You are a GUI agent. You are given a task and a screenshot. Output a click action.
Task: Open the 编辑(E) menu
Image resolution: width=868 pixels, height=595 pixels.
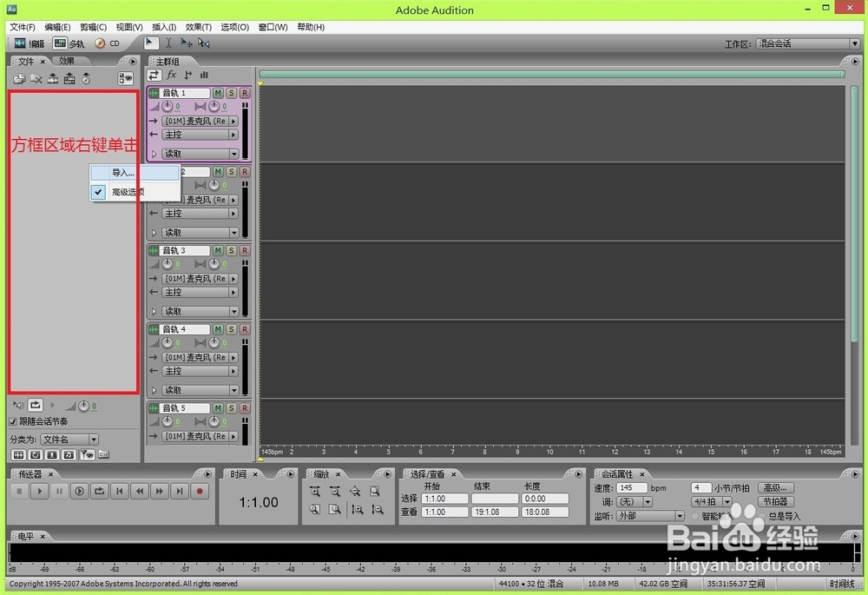57,27
